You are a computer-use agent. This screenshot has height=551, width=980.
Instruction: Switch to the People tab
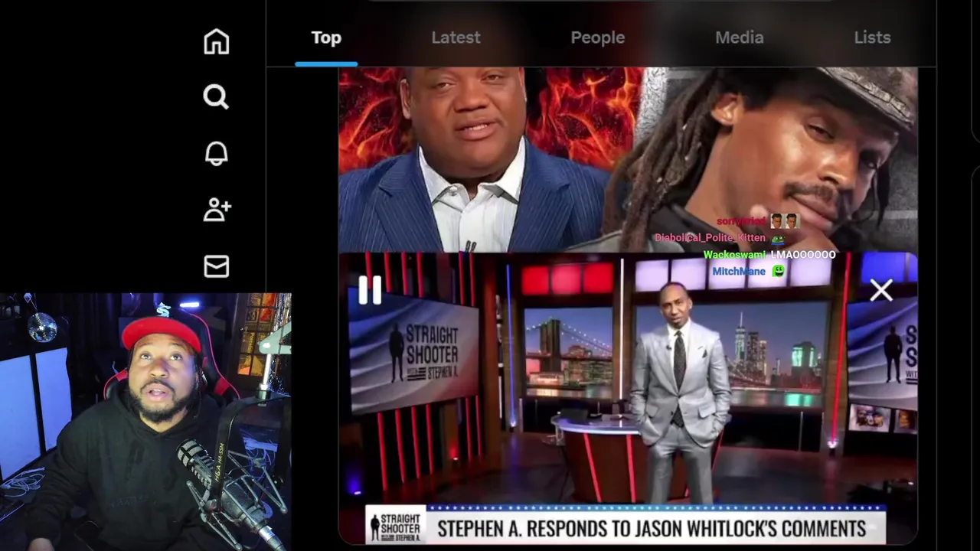pos(598,37)
